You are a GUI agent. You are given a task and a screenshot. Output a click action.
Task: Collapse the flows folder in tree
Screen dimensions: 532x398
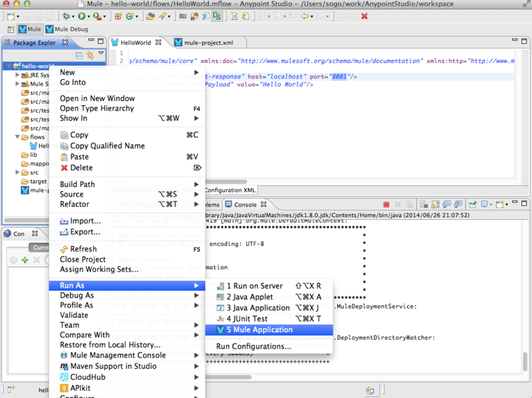(17, 137)
